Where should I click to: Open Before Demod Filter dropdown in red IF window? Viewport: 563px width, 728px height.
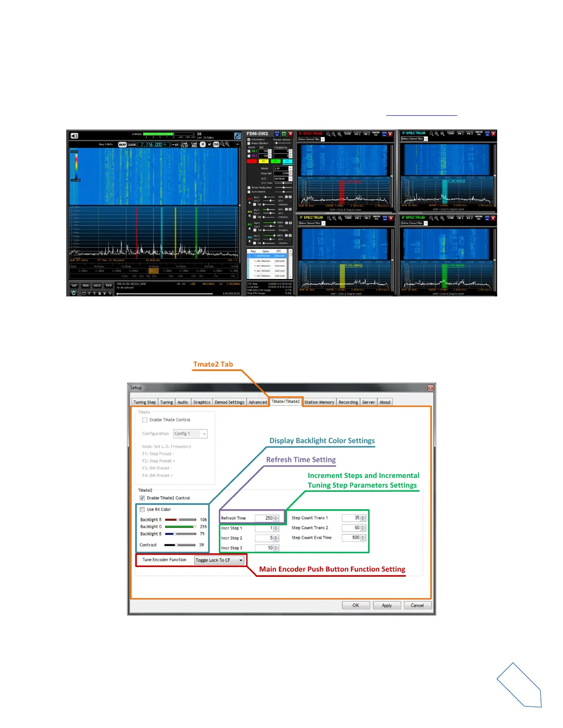(311, 139)
